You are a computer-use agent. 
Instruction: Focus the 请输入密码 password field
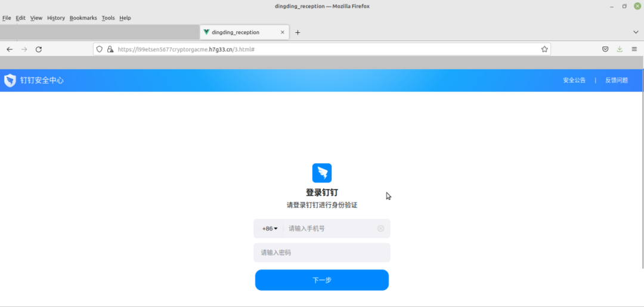pyautogui.click(x=322, y=253)
